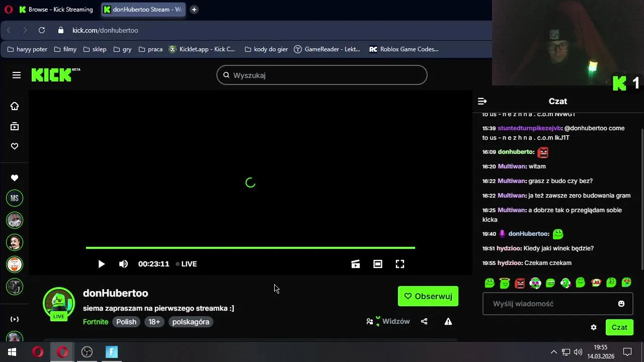Click the Czat panel header
The width and height of the screenshot is (644, 362).
click(557, 101)
